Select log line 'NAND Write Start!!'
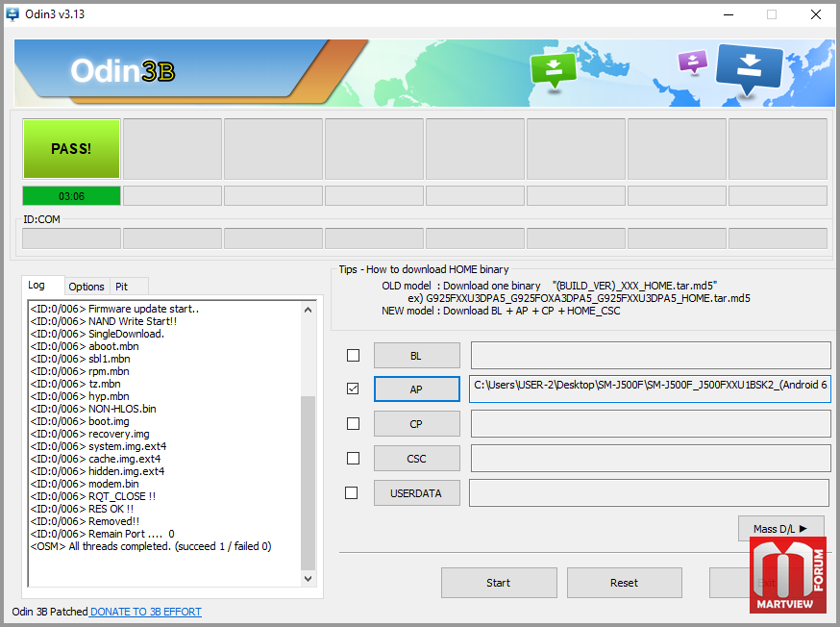 (104, 321)
